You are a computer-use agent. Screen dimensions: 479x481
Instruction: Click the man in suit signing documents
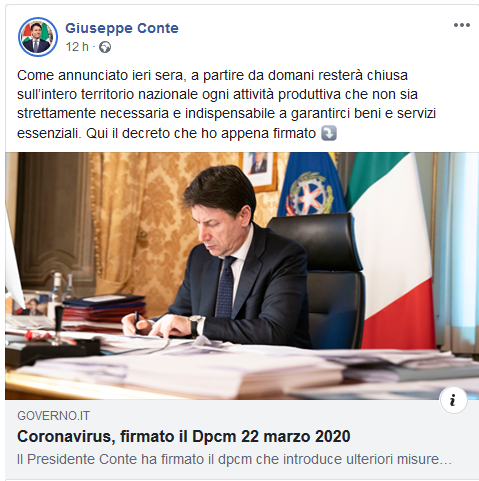pos(218,260)
